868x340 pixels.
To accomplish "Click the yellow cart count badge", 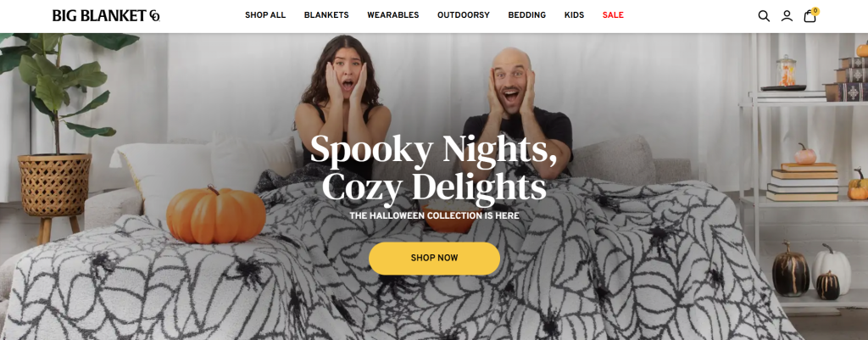I will tap(815, 11).
